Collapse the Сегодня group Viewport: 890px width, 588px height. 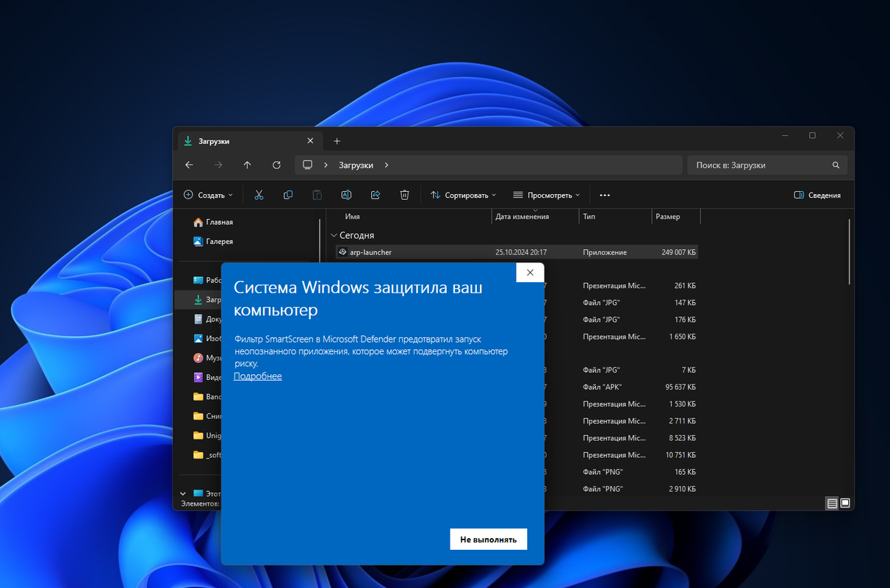[x=333, y=235]
